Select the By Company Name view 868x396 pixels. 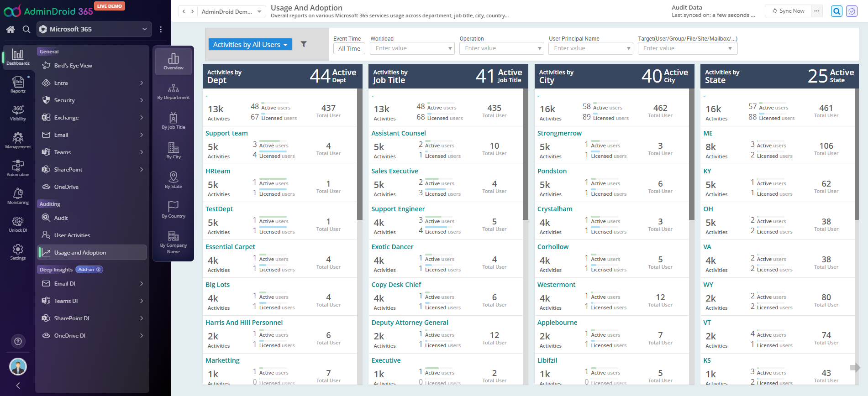tap(174, 242)
